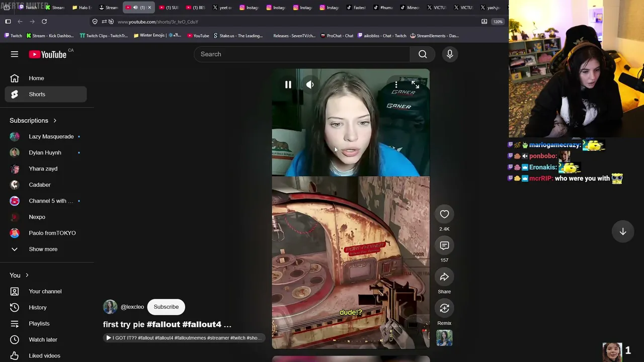Show more subscriptions
This screenshot has width=644, height=362.
[x=46, y=249]
